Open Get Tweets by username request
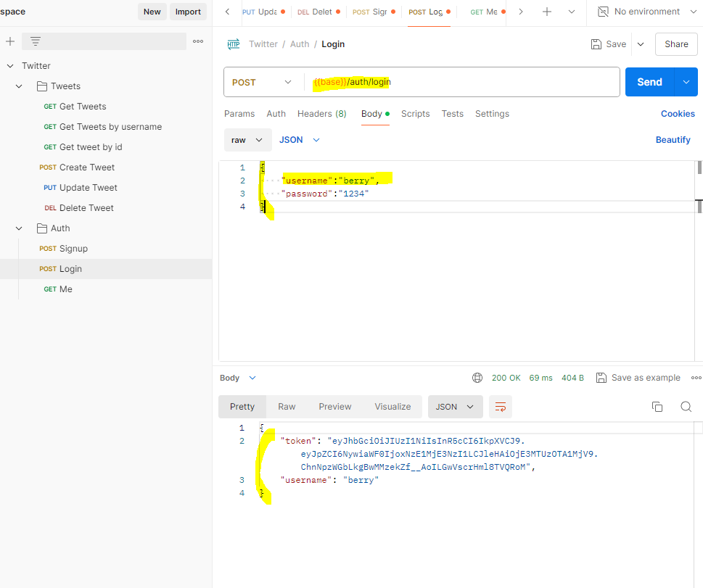The image size is (703, 588). point(103,127)
